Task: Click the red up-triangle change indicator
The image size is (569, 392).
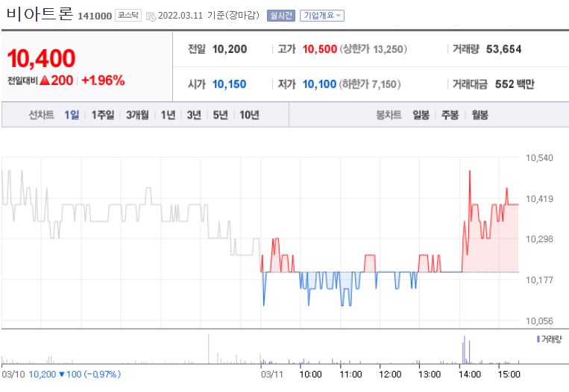Action: click(x=45, y=80)
